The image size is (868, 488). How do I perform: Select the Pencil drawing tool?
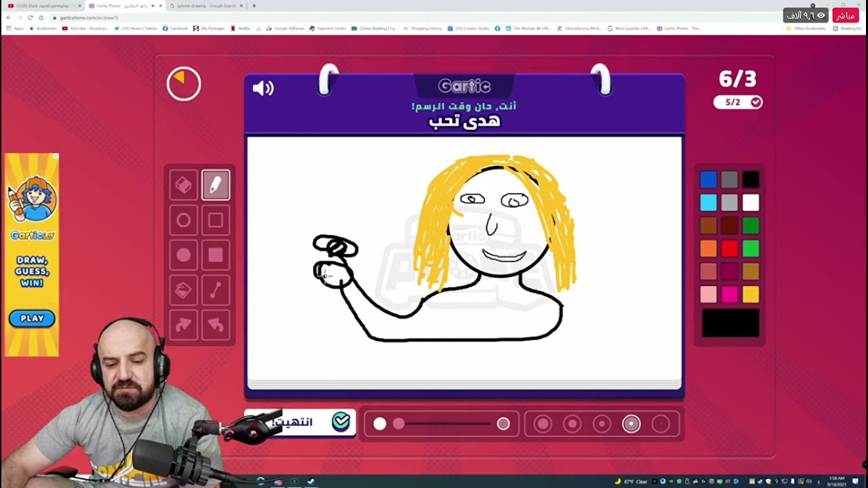[216, 185]
